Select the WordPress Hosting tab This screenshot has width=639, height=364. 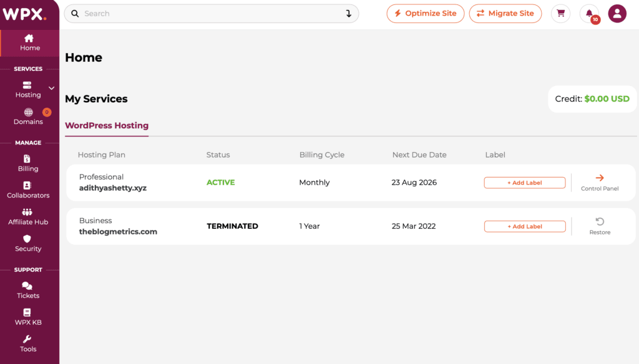tap(107, 125)
